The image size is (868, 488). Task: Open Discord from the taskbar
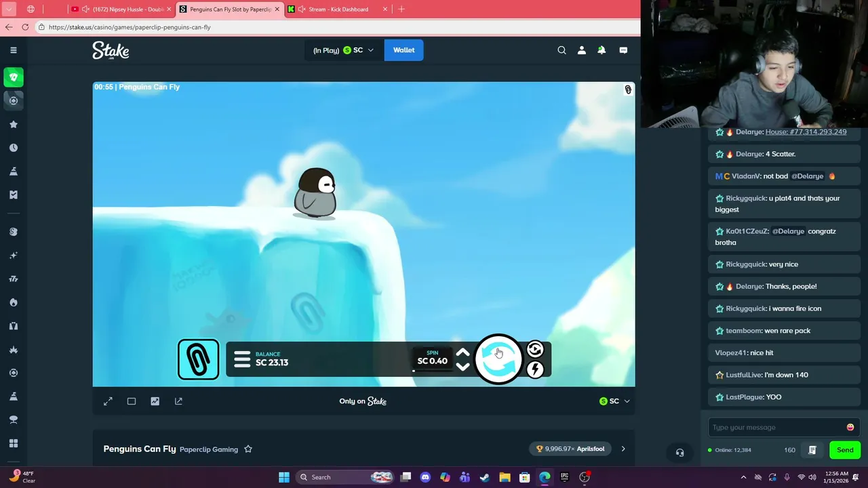point(425,477)
